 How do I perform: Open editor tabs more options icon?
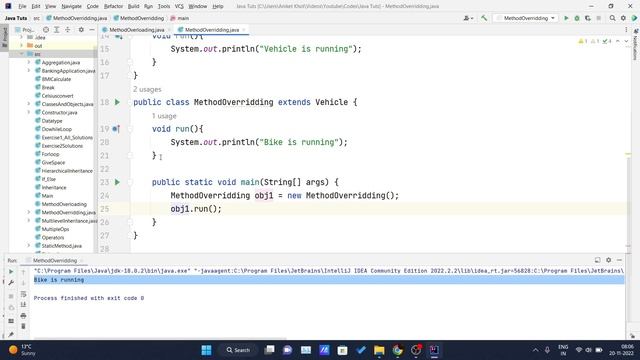[626, 30]
